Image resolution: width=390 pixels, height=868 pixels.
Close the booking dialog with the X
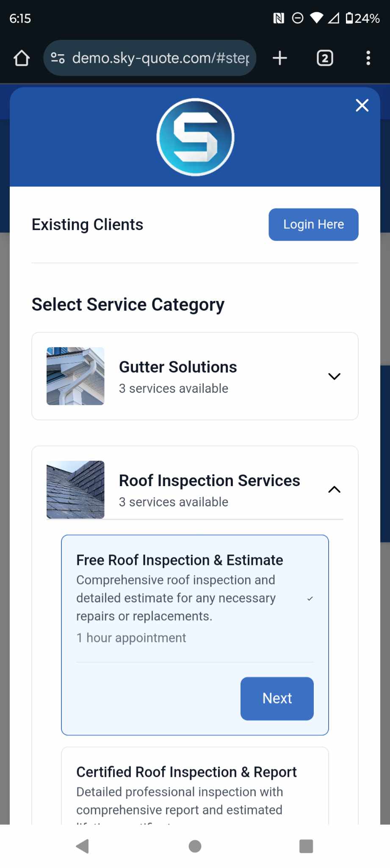tap(362, 105)
